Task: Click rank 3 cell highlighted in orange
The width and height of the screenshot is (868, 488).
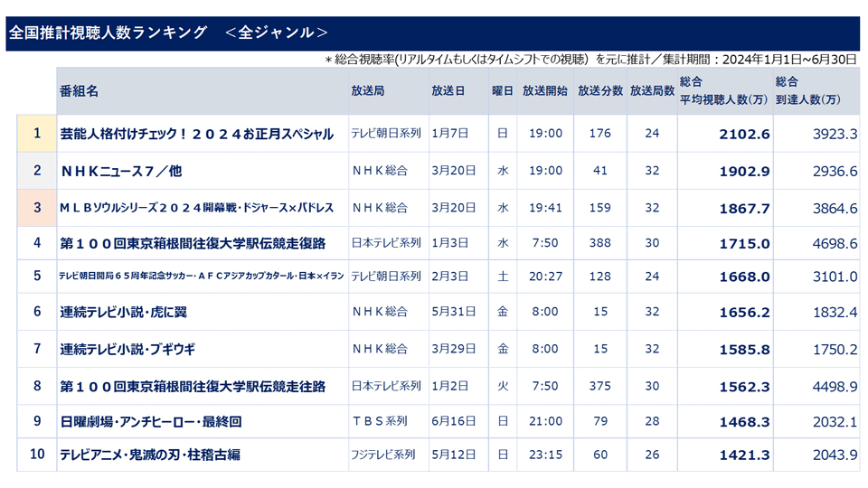Action: pyautogui.click(x=36, y=208)
